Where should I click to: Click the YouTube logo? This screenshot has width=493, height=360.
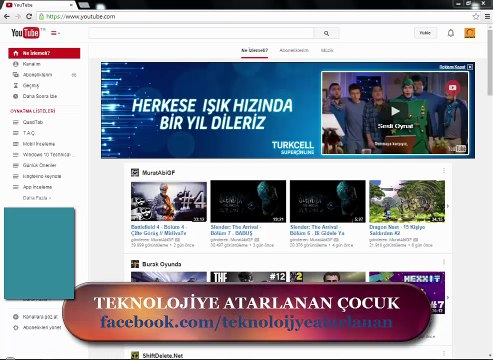(25, 33)
